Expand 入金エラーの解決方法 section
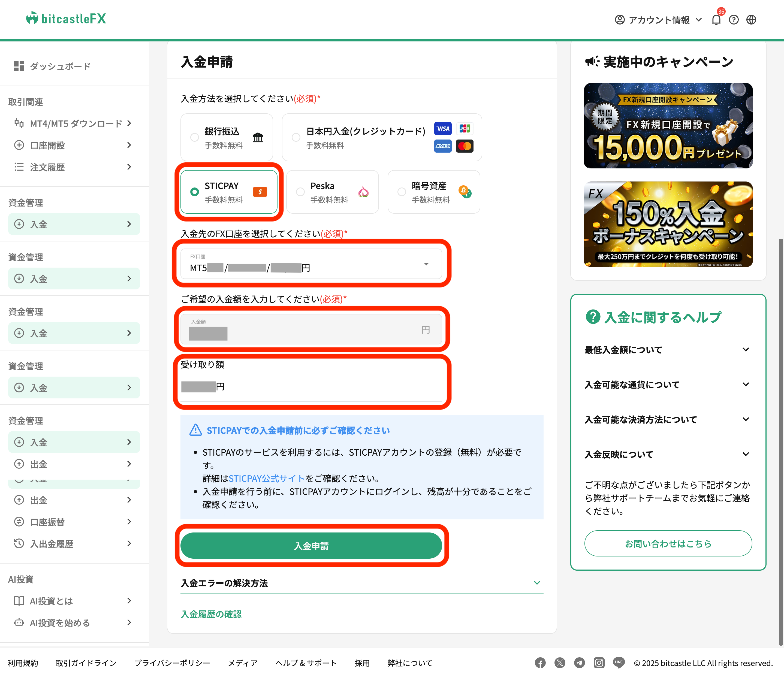784x678 pixels. click(362, 583)
